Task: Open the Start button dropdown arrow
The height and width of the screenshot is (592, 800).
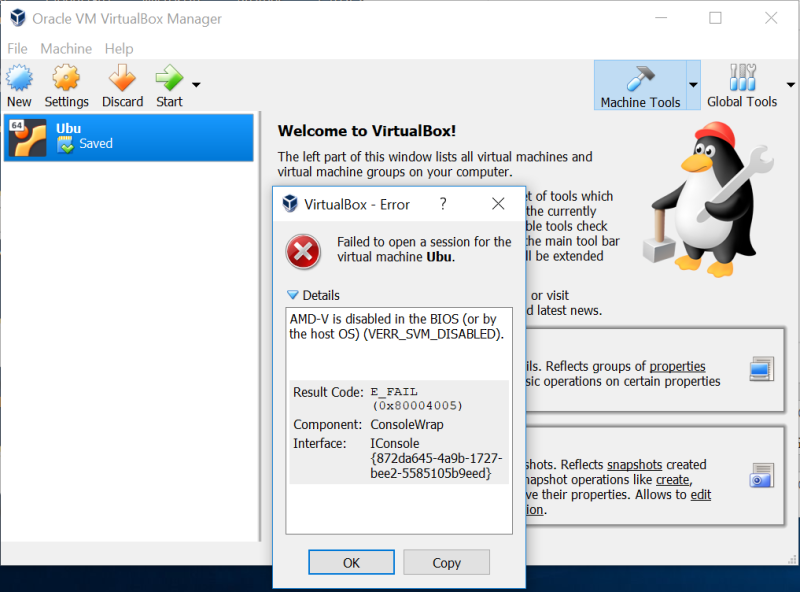Action: [x=196, y=85]
